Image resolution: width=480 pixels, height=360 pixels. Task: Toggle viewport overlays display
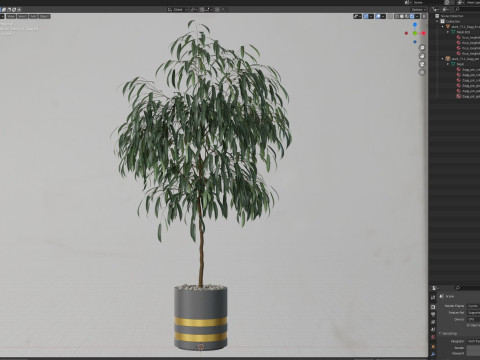click(378, 16)
